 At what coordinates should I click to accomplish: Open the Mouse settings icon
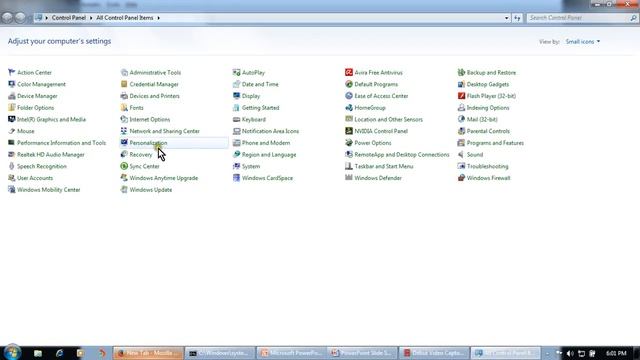(x=11, y=131)
